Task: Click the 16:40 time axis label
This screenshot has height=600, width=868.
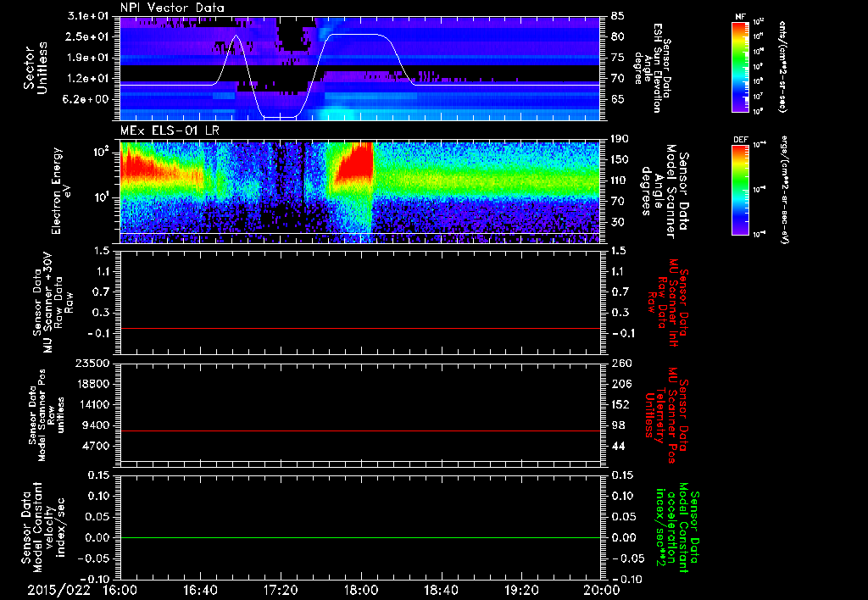Action: tap(200, 590)
